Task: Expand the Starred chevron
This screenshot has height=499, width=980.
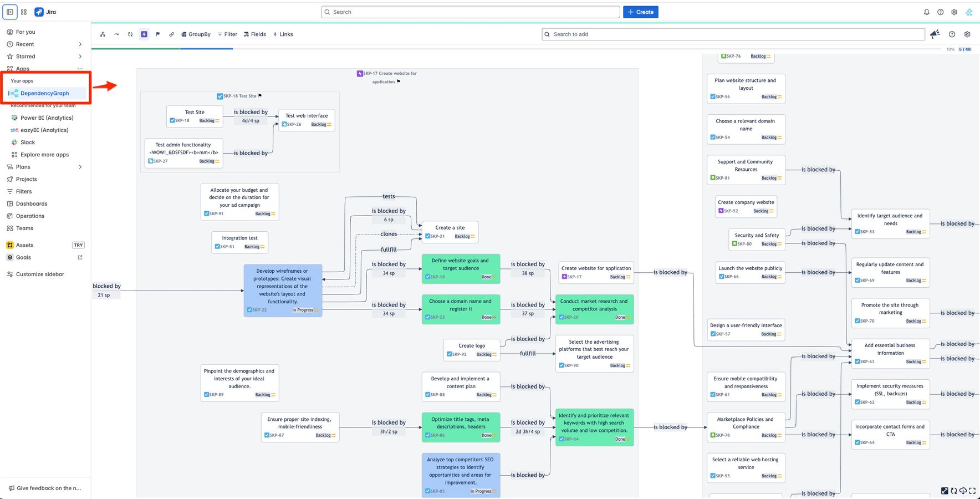Action: [80, 57]
